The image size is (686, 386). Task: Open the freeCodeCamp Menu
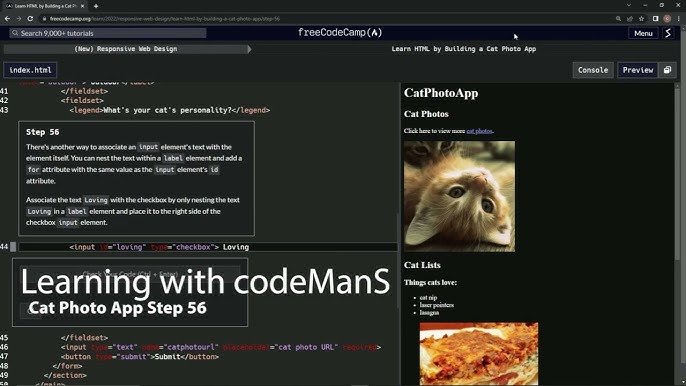point(643,33)
